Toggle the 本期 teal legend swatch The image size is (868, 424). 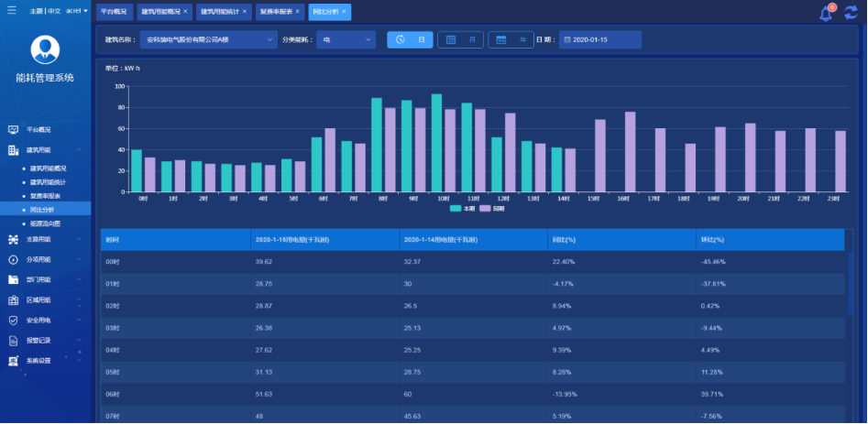456,209
